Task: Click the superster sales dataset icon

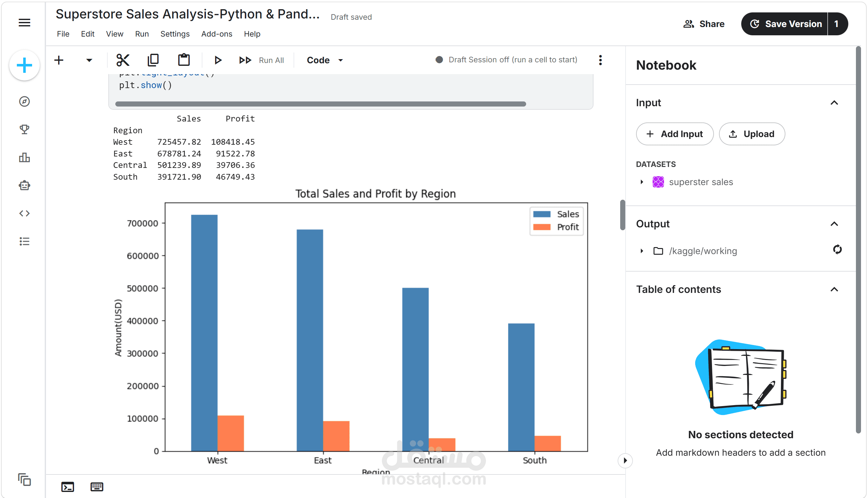Action: point(658,182)
